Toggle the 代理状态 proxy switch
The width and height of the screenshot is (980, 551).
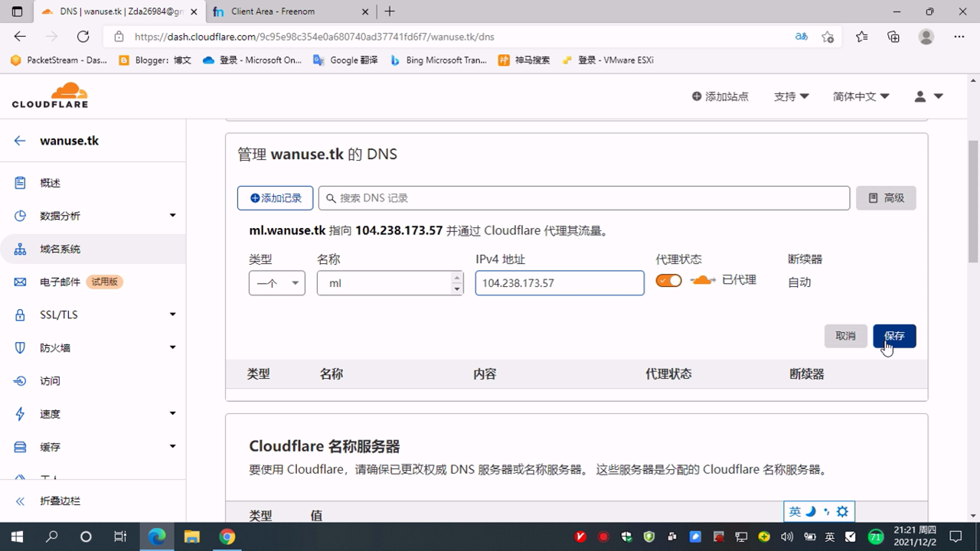coord(668,281)
